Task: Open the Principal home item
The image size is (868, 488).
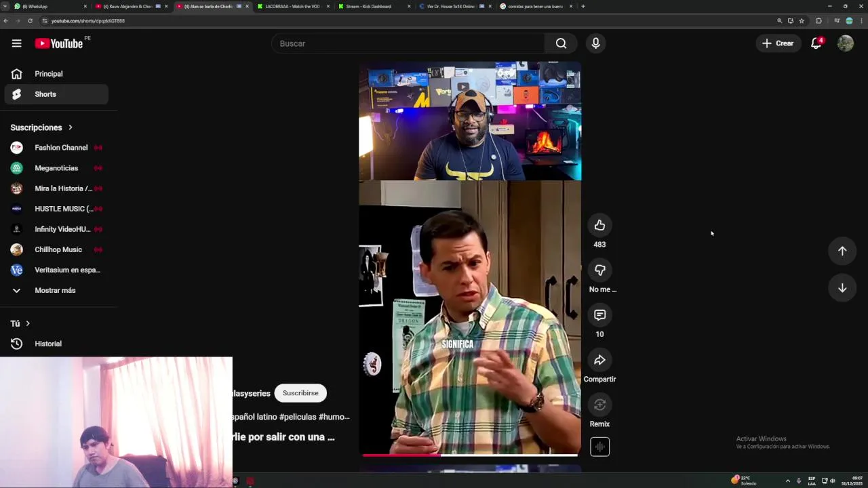Action: point(56,74)
